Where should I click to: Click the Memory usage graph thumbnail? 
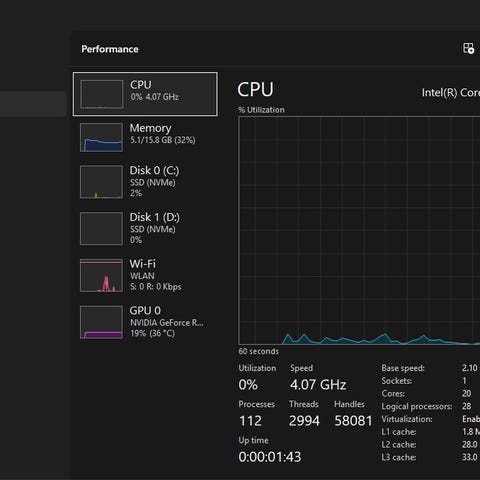(101, 137)
